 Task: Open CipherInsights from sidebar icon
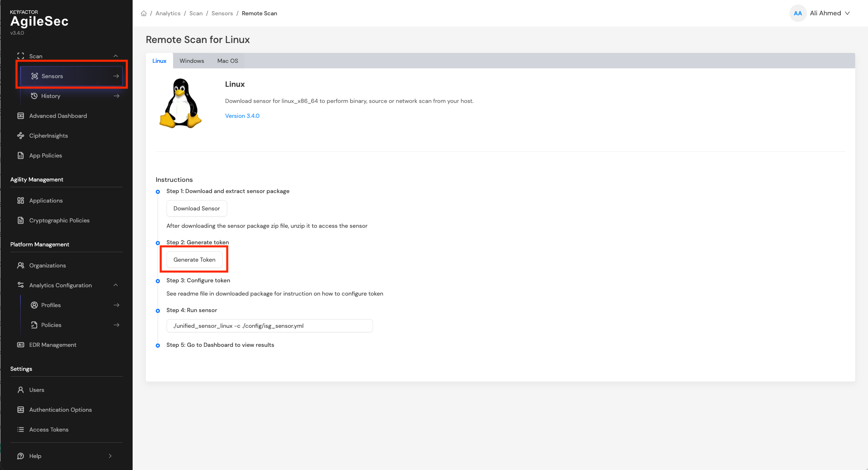[x=21, y=136]
